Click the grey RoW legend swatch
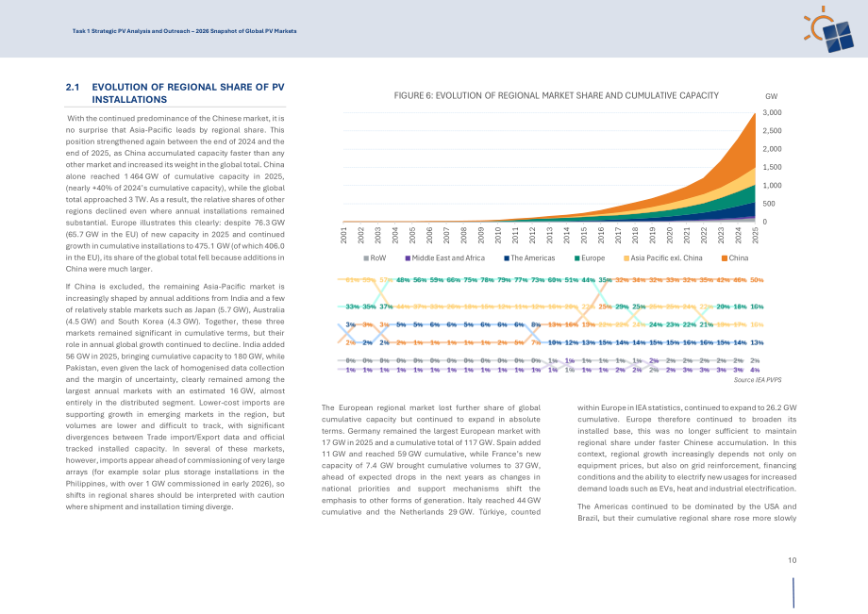The height and width of the screenshot is (614, 868). [366, 258]
